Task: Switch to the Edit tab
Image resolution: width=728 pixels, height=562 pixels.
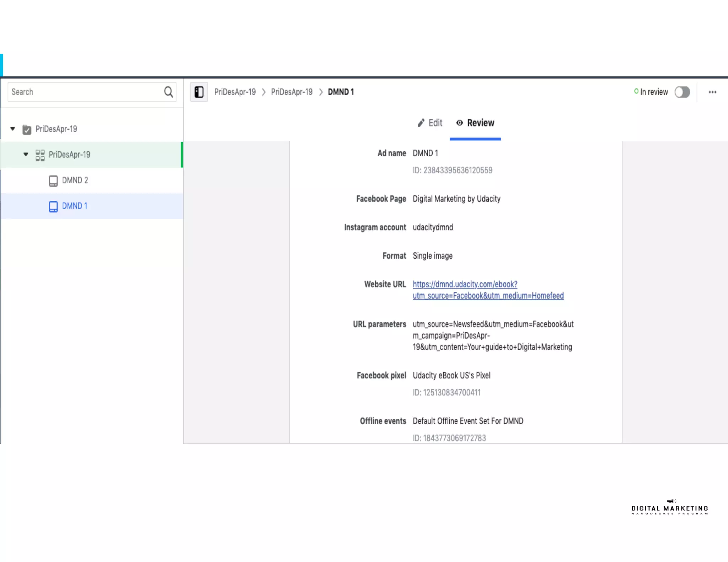Action: (435, 123)
